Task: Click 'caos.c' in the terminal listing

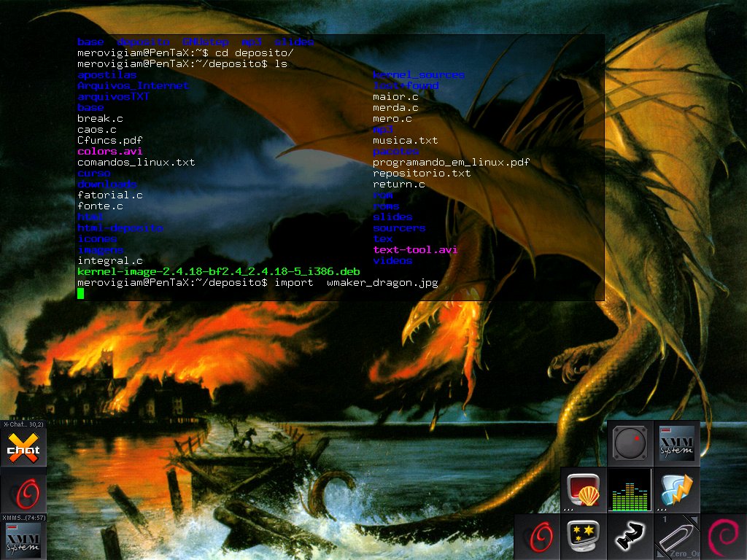Action: click(x=97, y=130)
